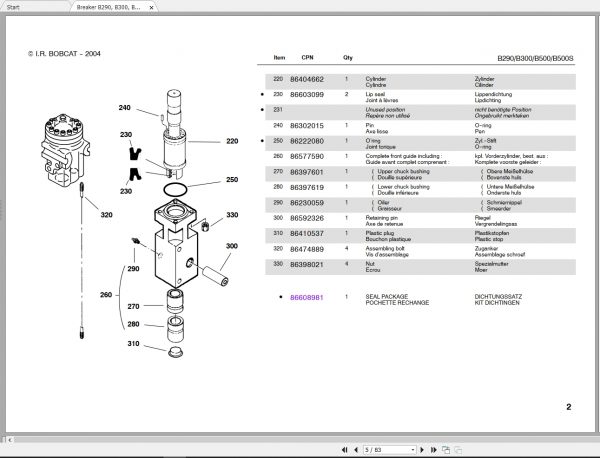The width and height of the screenshot is (600, 458).
Task: Click the left arrow of horizontal scrollbar
Action: pyautogui.click(x=10, y=440)
